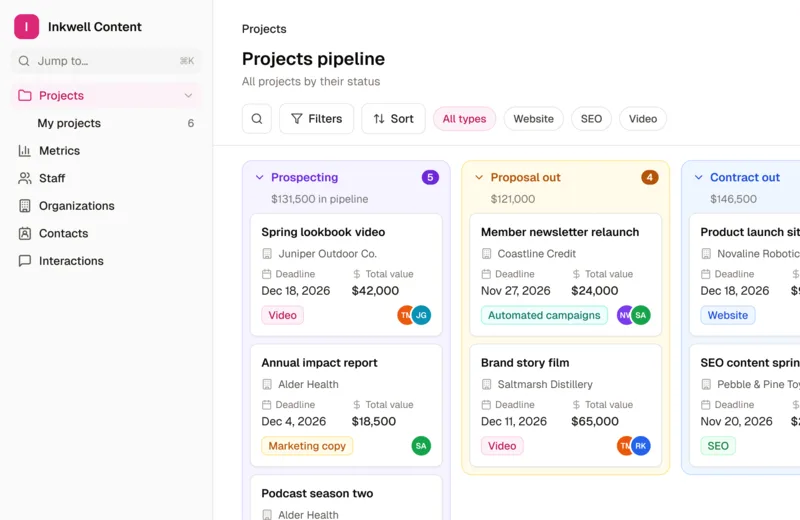Click the Organizations building icon
Image resolution: width=800 pixels, height=520 pixels.
24,206
